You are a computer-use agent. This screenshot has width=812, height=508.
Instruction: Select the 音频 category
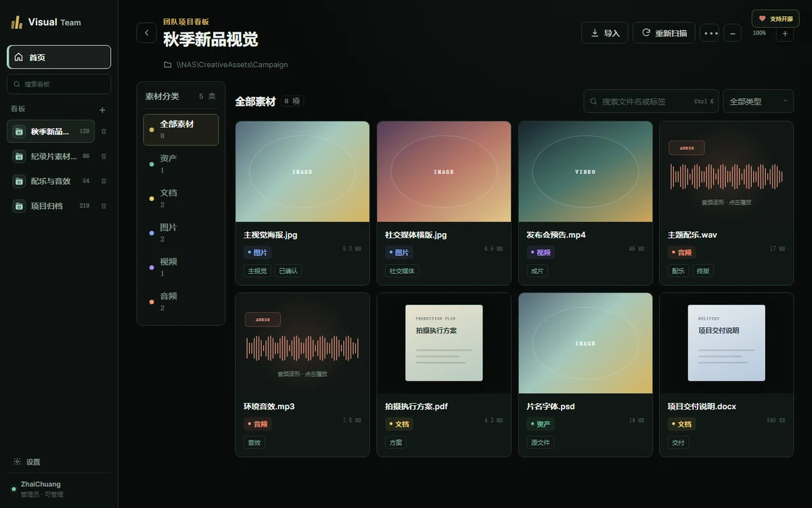pyautogui.click(x=181, y=302)
